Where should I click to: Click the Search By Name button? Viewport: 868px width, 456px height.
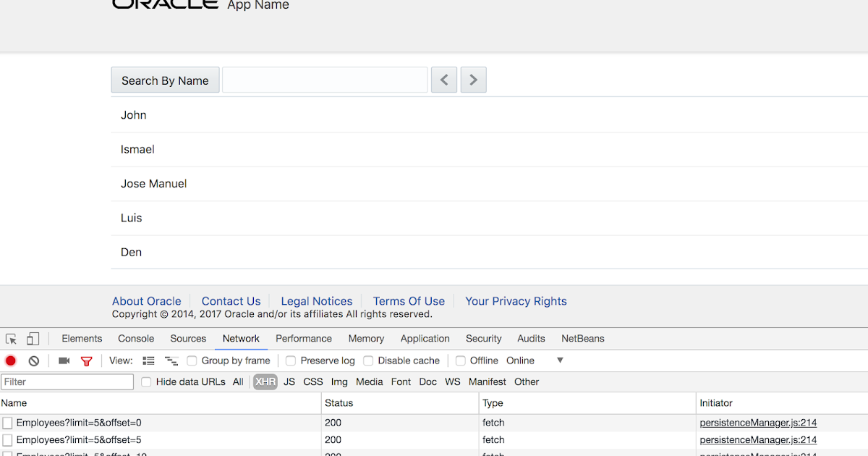[165, 80]
